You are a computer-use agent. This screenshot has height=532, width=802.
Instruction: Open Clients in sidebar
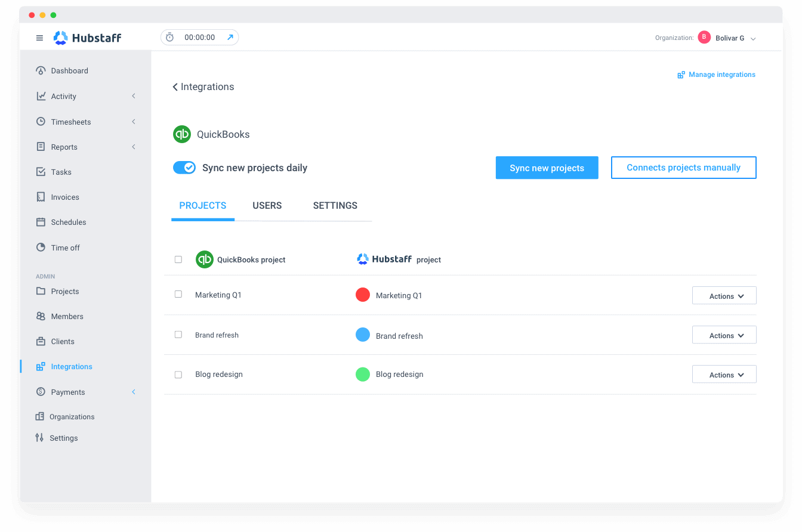[63, 341]
